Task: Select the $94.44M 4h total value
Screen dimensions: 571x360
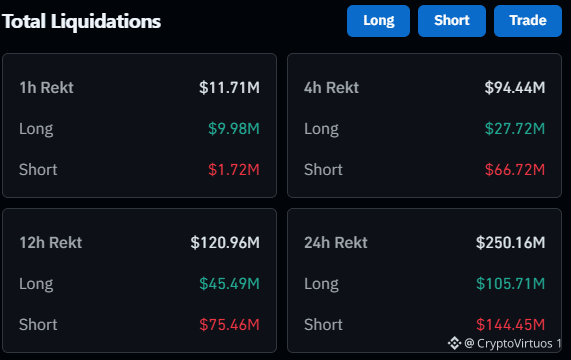Action: point(515,88)
